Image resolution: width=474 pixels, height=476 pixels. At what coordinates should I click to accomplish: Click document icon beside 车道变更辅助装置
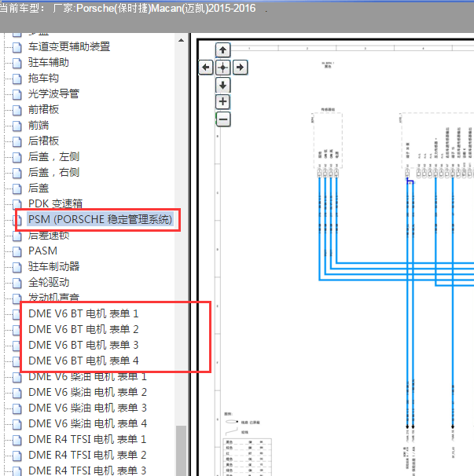(x=17, y=47)
